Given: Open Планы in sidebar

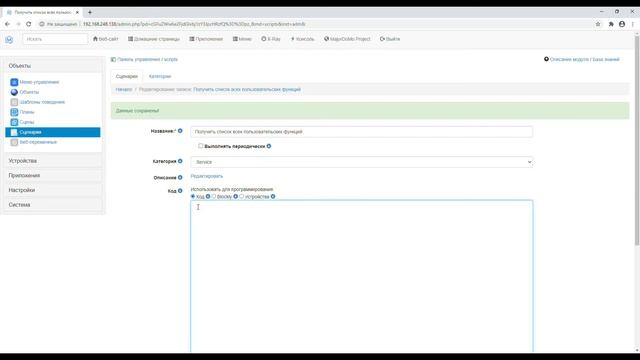Looking at the screenshot, I should (27, 112).
